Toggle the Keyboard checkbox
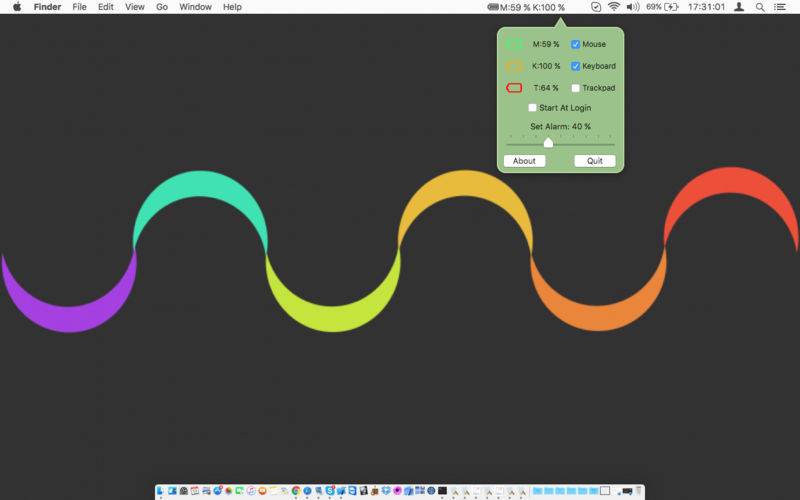The height and width of the screenshot is (500, 800). pyautogui.click(x=576, y=66)
